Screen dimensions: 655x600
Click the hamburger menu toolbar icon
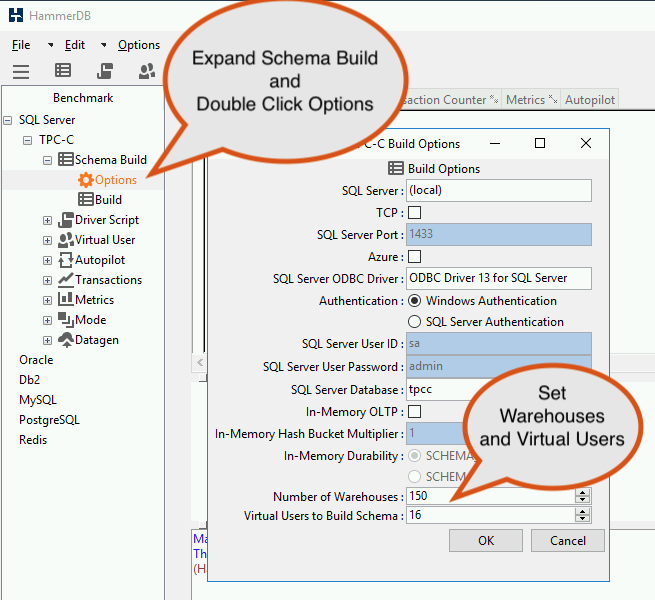21,71
